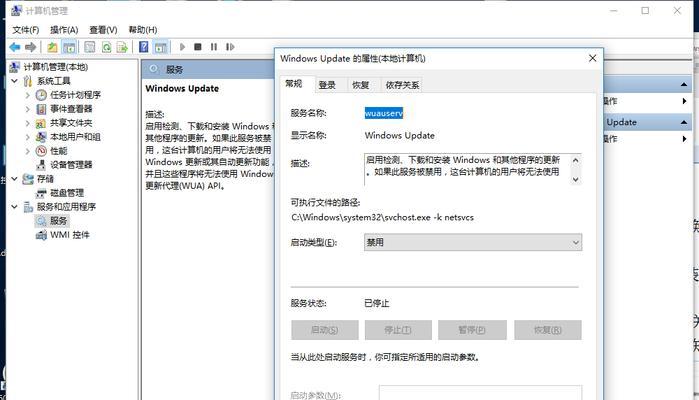This screenshot has width=699, height=400.
Task: Collapse the top actions pane section arrow
Action: point(684,85)
